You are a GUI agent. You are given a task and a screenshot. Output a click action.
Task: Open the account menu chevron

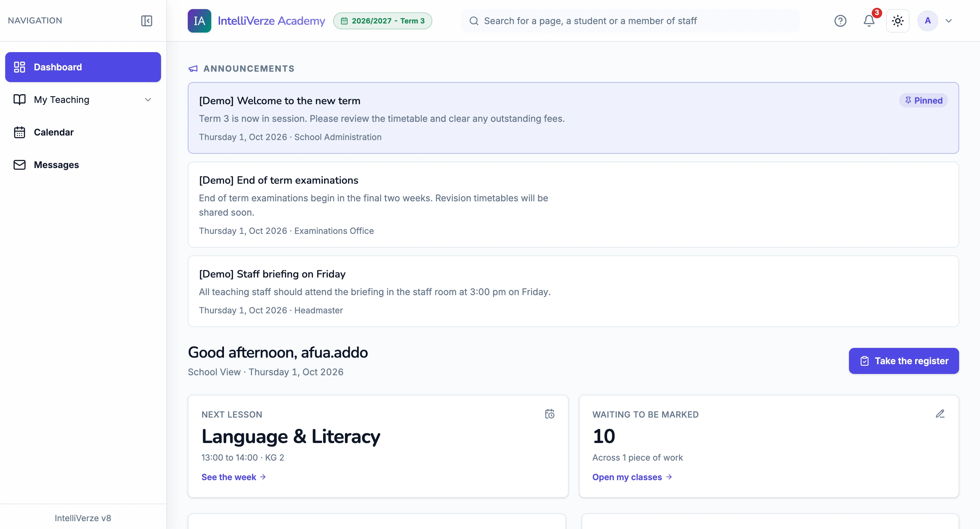pos(949,21)
